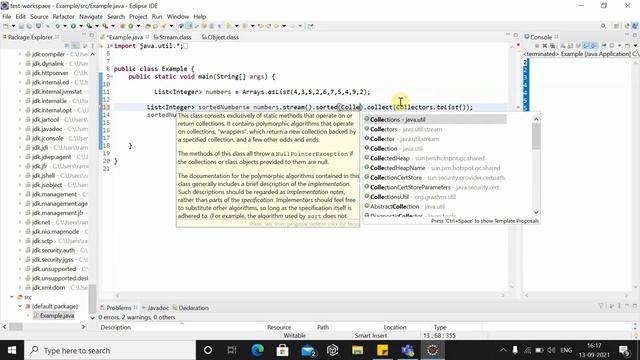Image resolution: width=640 pixels, height=360 pixels.
Task: Click Terminate button in Console toolbar
Action: 537,46
